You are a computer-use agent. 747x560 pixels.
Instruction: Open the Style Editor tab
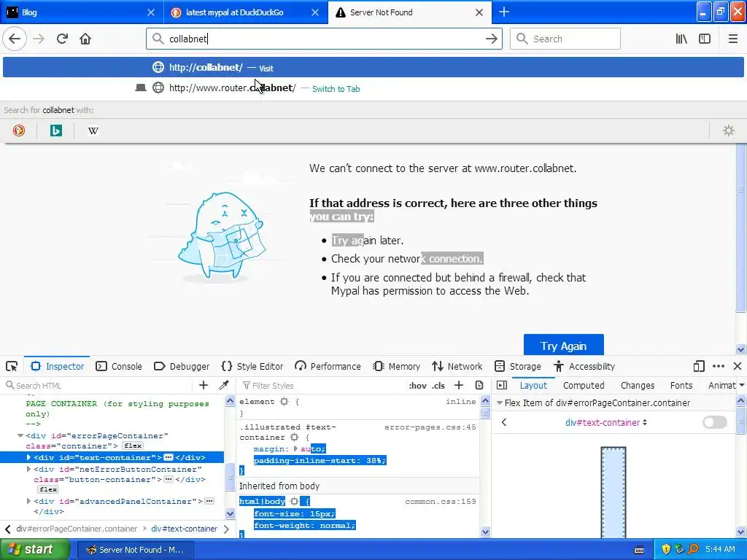pos(252,366)
